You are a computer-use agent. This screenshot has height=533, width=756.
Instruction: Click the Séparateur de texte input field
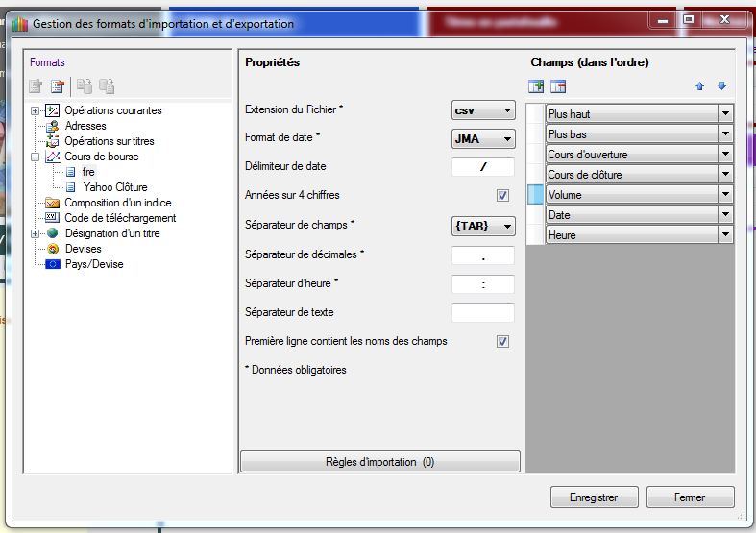click(x=482, y=313)
